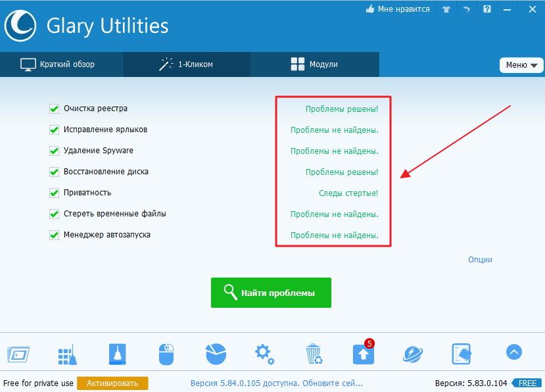This screenshot has height=392, width=545.
Task: Click the orange 'Активировать' button
Action: [x=112, y=383]
